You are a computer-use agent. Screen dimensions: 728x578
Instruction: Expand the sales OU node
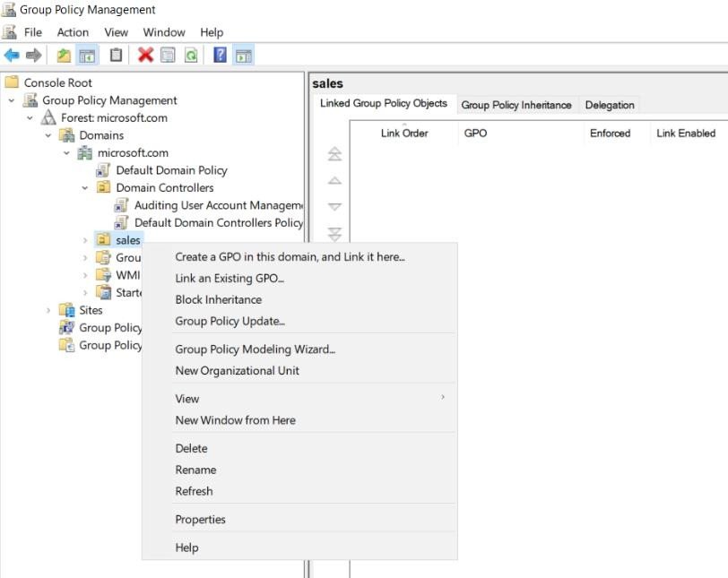(85, 240)
